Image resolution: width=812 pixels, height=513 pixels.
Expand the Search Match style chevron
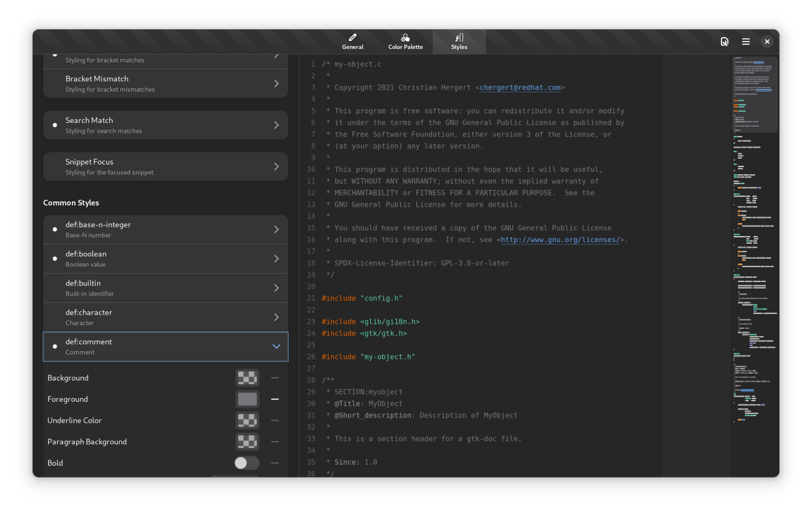277,125
